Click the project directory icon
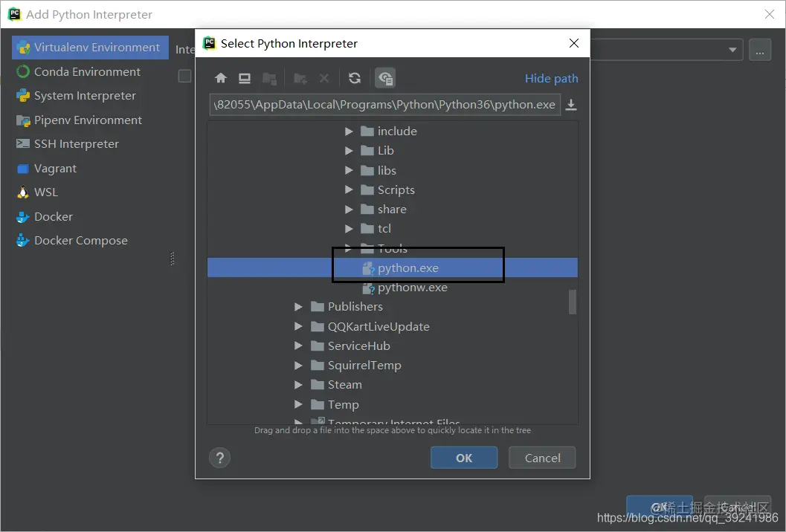Viewport: 786px width, 532px height. (x=270, y=79)
